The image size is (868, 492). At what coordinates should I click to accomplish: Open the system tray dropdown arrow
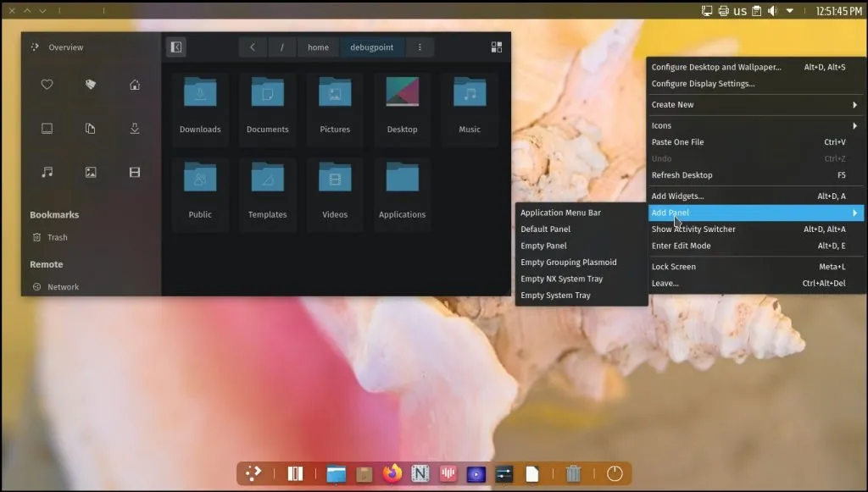[790, 10]
